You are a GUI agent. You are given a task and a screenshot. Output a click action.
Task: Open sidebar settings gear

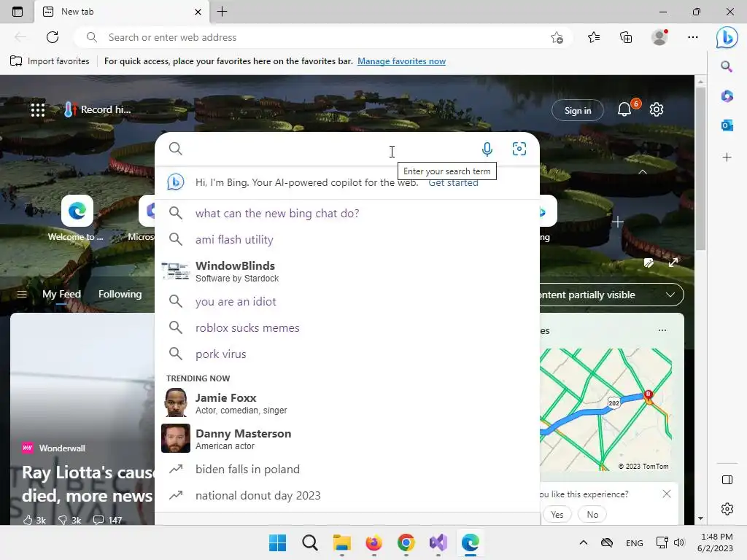tap(727, 509)
